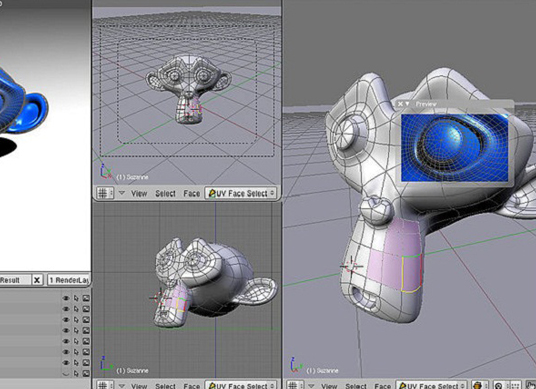Viewport: 536px width, 389px height.
Task: Open the 1 RenderLayer dropdown
Action: (69, 280)
